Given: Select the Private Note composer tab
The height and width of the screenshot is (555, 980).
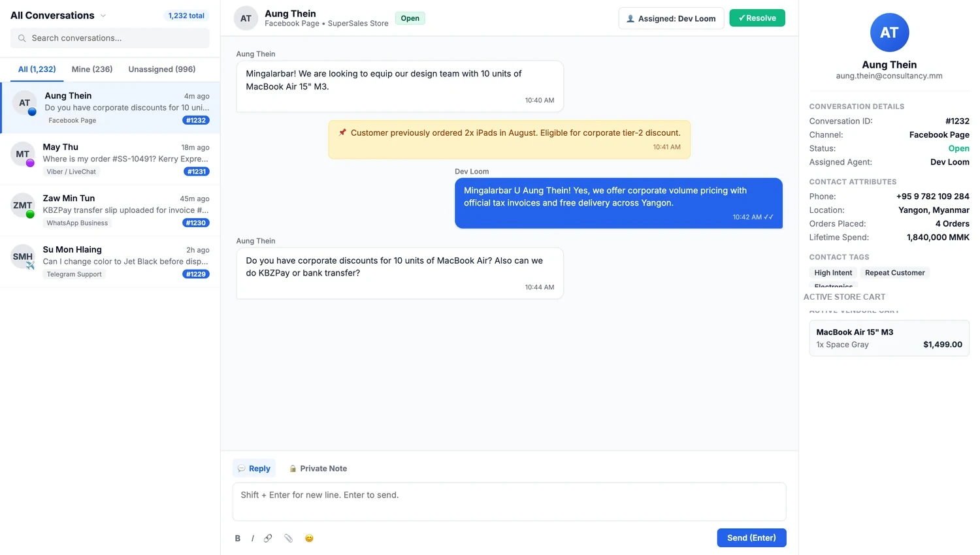Looking at the screenshot, I should coord(318,468).
